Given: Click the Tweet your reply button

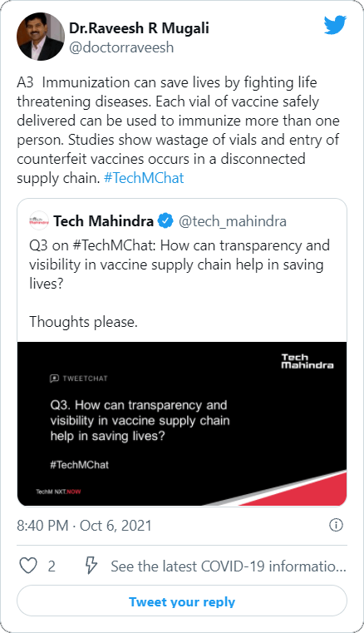Looking at the screenshot, I should click(182, 601).
